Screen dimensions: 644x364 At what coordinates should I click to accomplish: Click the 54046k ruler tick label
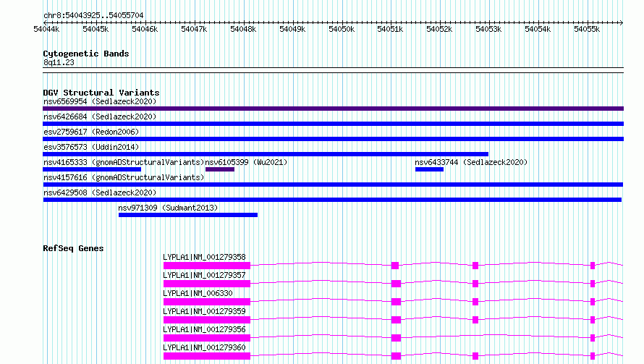(x=145, y=29)
